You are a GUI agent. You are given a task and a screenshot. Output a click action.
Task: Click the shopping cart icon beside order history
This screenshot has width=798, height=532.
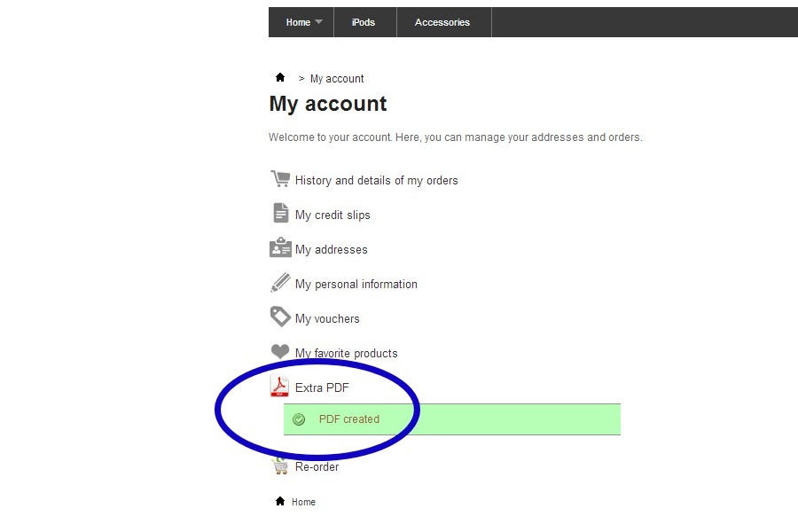(x=280, y=179)
